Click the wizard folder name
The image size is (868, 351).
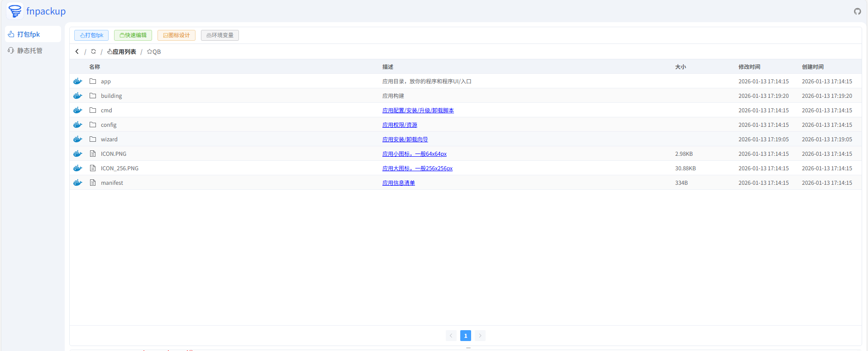pyautogui.click(x=109, y=139)
